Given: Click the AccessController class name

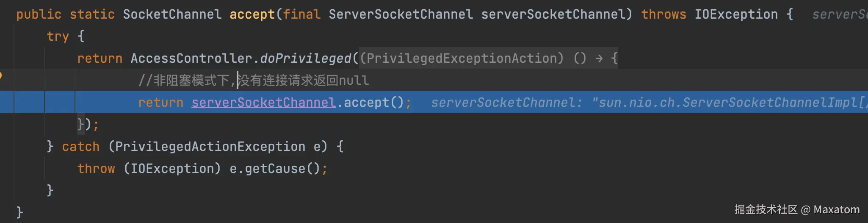Looking at the screenshot, I should point(191,59).
